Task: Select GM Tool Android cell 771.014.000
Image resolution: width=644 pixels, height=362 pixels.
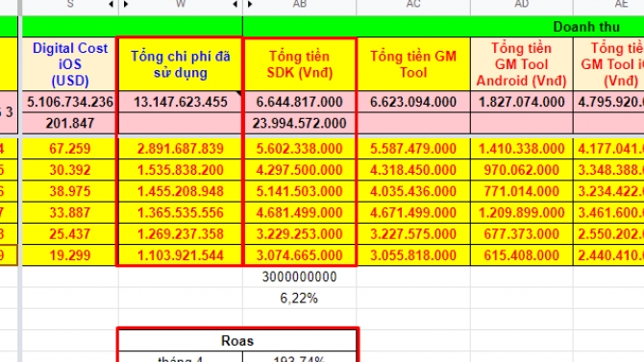Action: (522, 191)
